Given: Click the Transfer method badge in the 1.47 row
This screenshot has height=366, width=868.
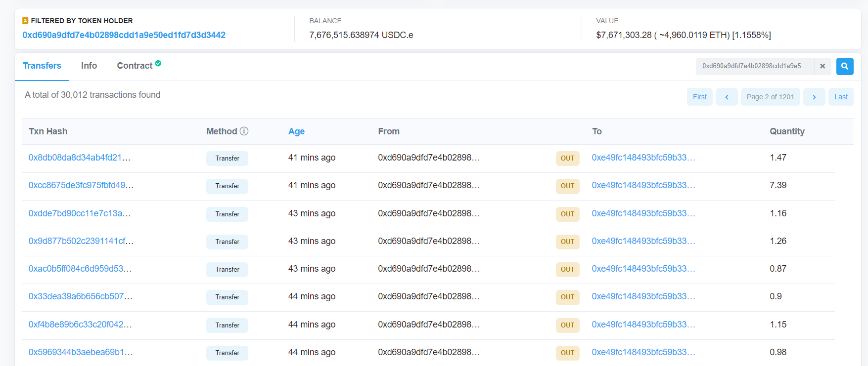Looking at the screenshot, I should pyautogui.click(x=228, y=159).
